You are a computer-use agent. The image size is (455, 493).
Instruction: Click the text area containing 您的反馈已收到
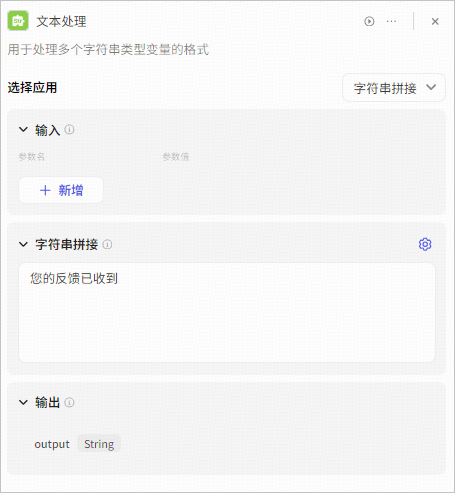point(227,312)
